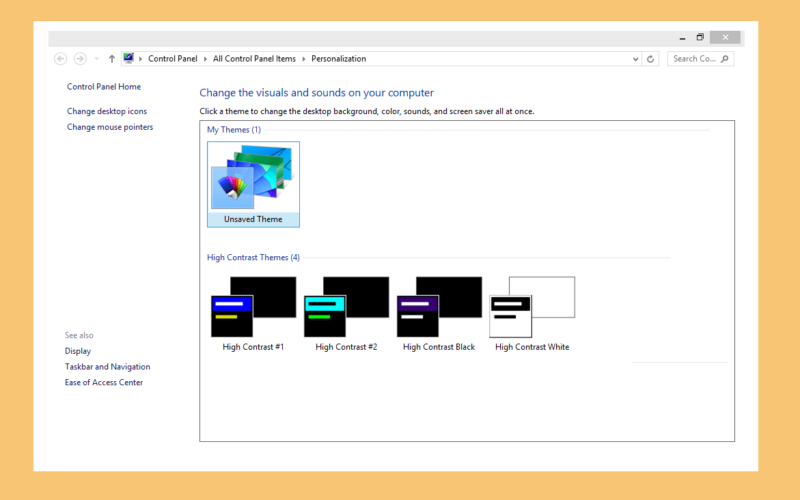
Task: Select the High Contrast Black theme
Action: (439, 314)
